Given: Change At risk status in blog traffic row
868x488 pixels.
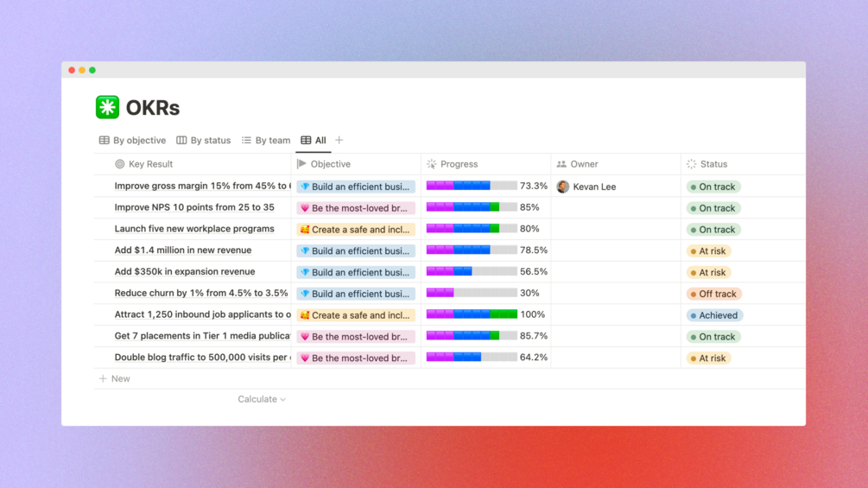Looking at the screenshot, I should (x=709, y=358).
